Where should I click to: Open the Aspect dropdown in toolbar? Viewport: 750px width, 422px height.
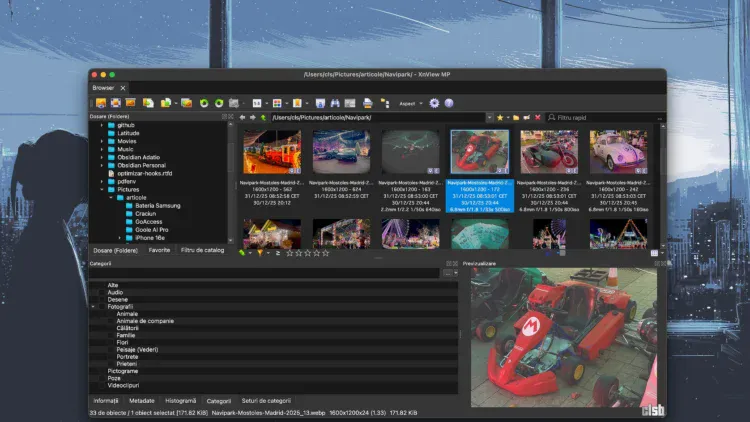pos(410,103)
